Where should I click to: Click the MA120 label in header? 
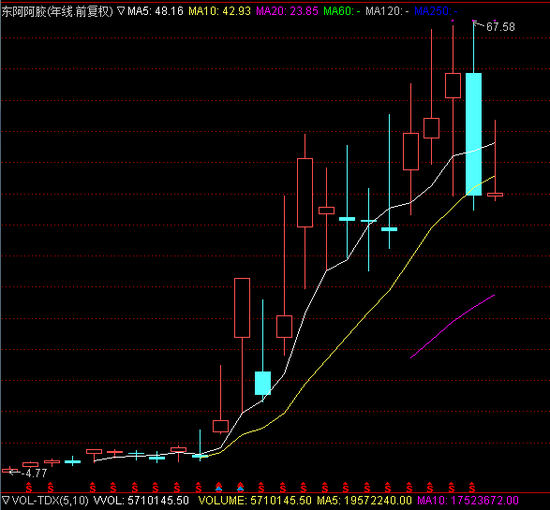(387, 11)
